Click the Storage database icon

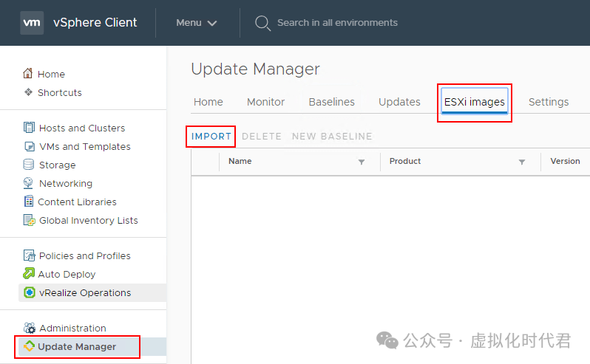(29, 165)
